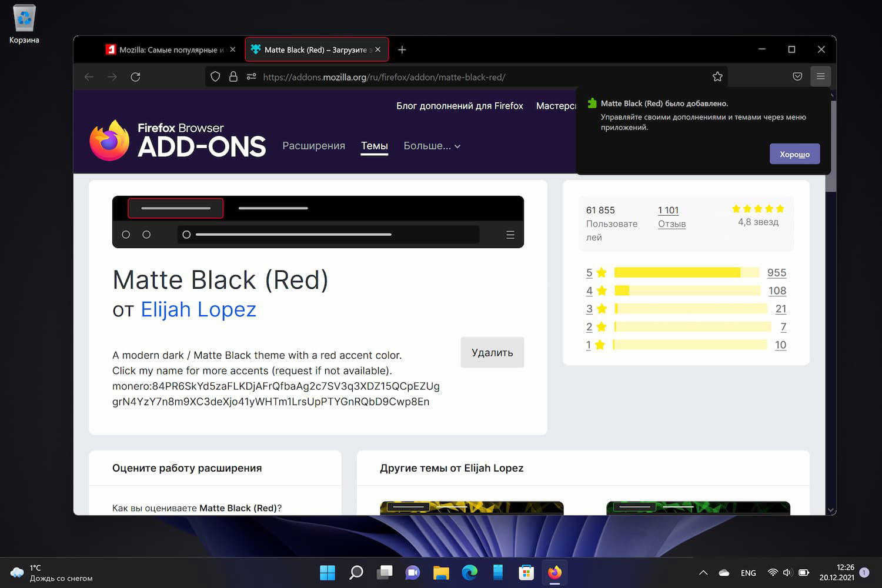Open the notification badge beside the clock

(x=864, y=573)
